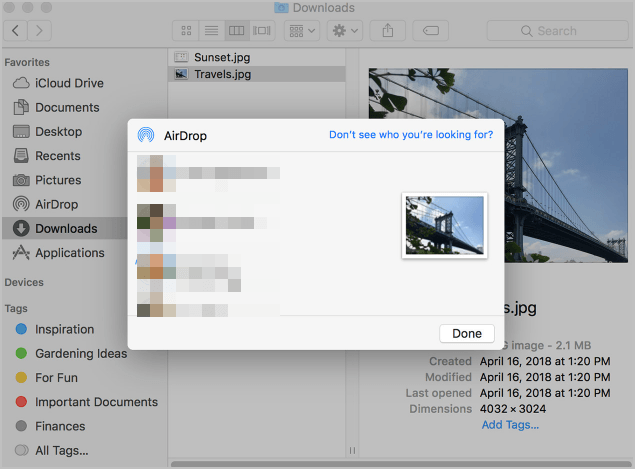Click the Share toolbar button
The image size is (635, 469).
[388, 31]
